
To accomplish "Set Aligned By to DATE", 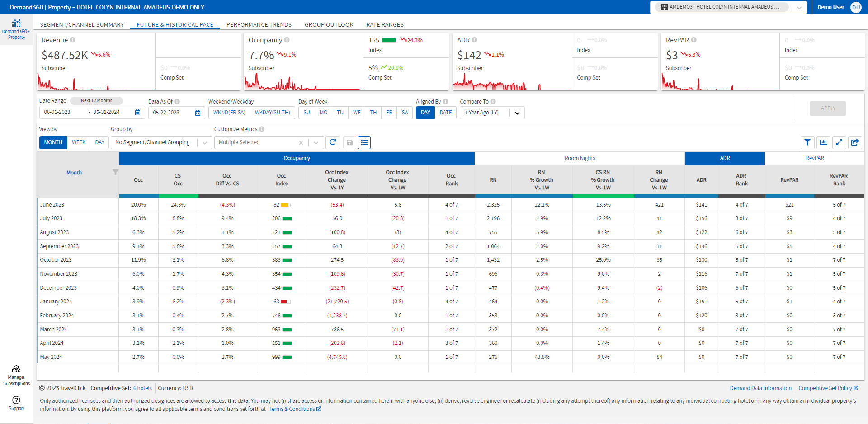I will 445,113.
